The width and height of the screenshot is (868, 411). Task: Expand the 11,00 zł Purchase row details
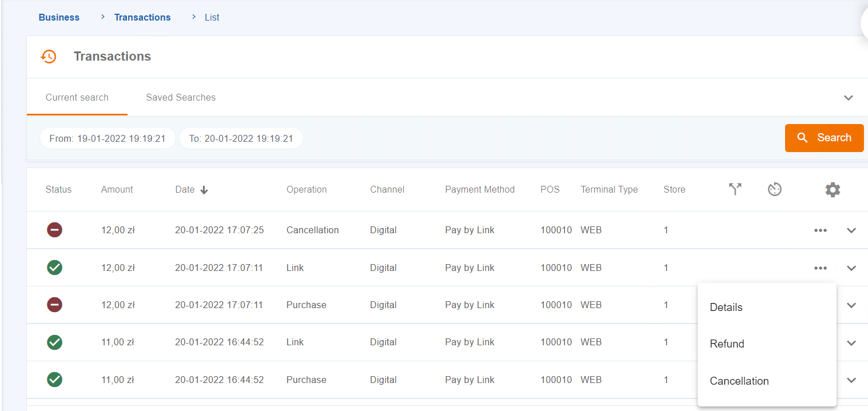coord(851,380)
